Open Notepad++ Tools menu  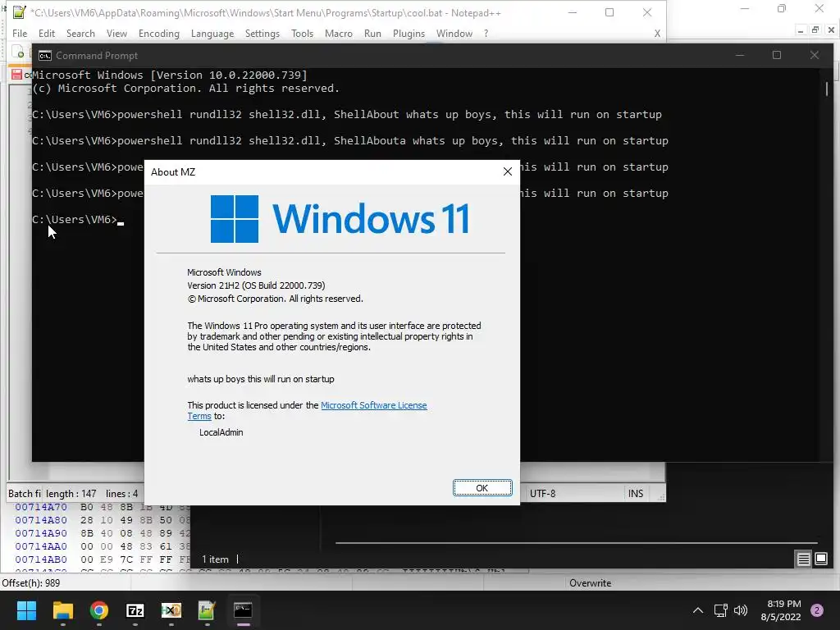(x=302, y=33)
